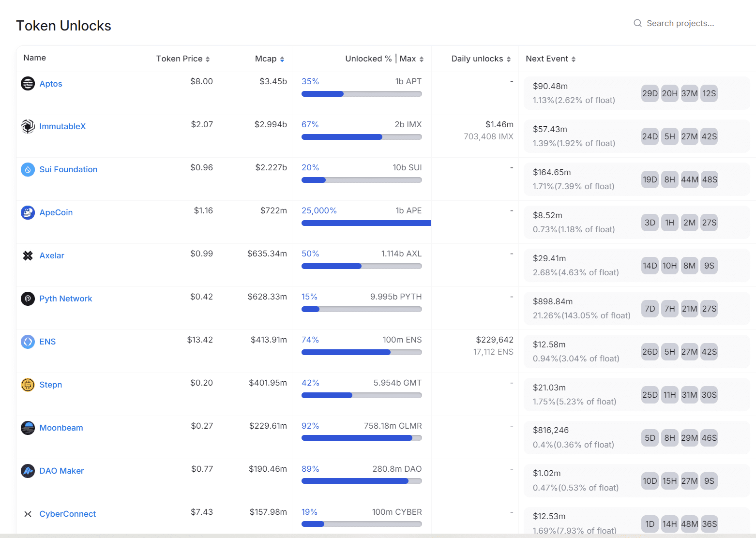The image size is (756, 538).
Task: Click the Aptos token logo icon
Action: (28, 84)
